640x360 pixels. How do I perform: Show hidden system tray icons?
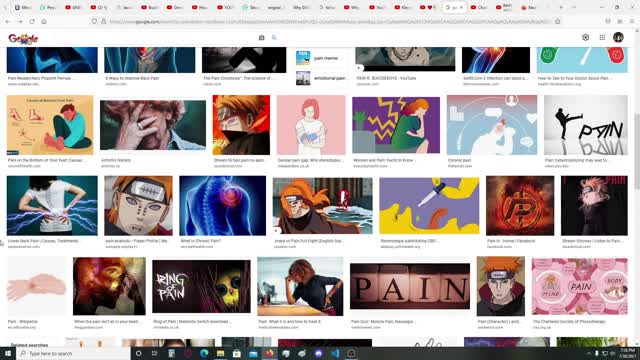(588, 353)
